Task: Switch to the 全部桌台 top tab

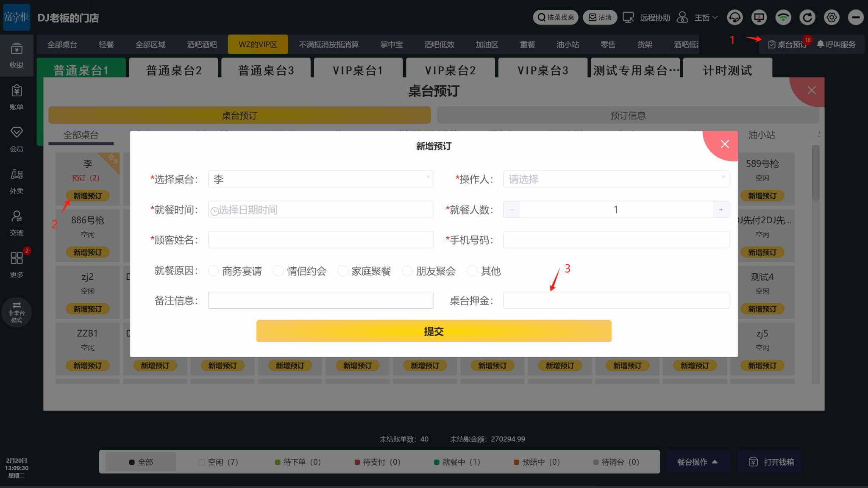Action: [x=62, y=44]
